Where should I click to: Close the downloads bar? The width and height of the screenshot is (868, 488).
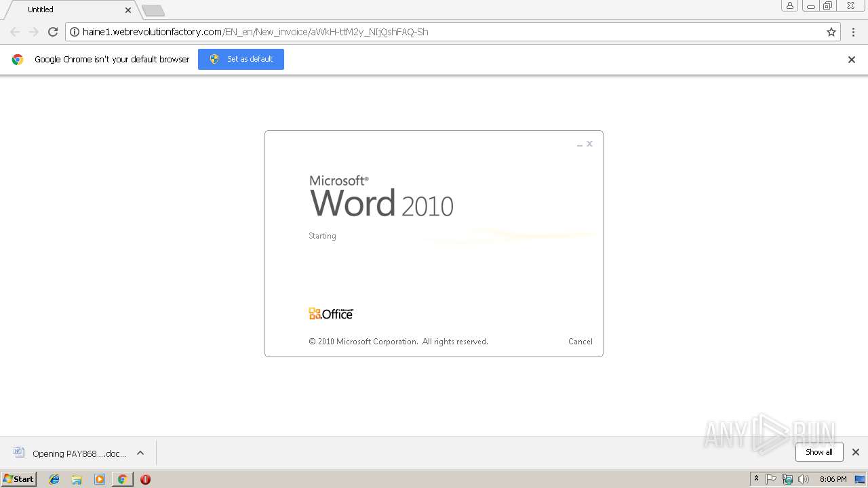pyautogui.click(x=856, y=452)
